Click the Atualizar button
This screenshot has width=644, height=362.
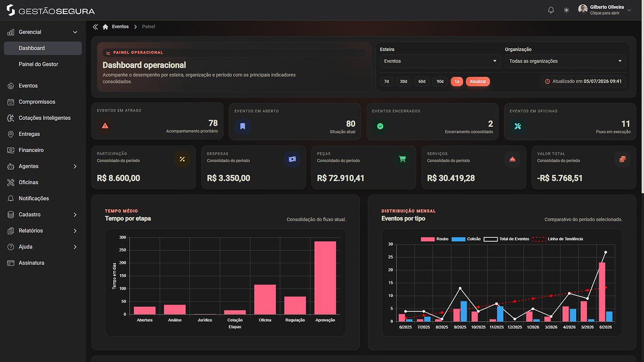477,81
